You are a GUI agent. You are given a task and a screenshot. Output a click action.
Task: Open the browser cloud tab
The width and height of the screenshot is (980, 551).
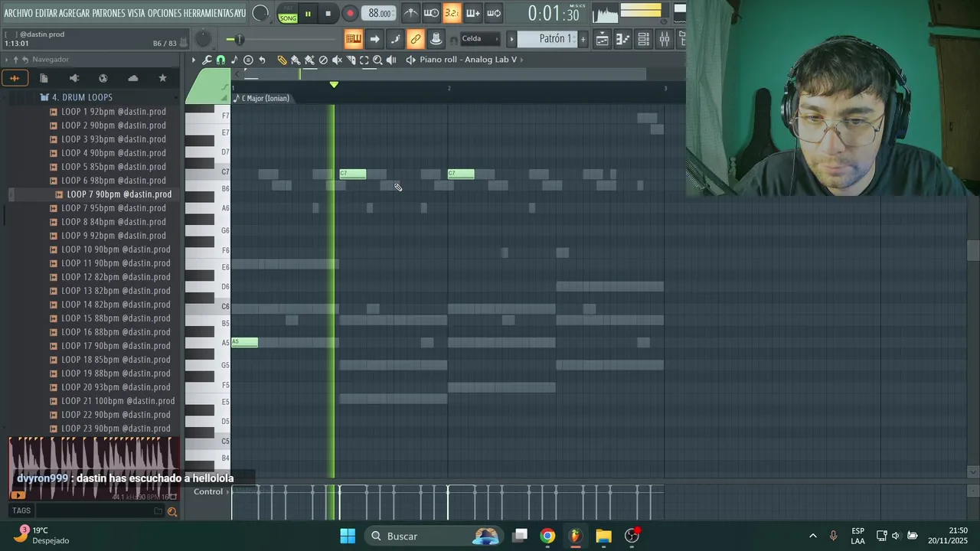click(133, 78)
